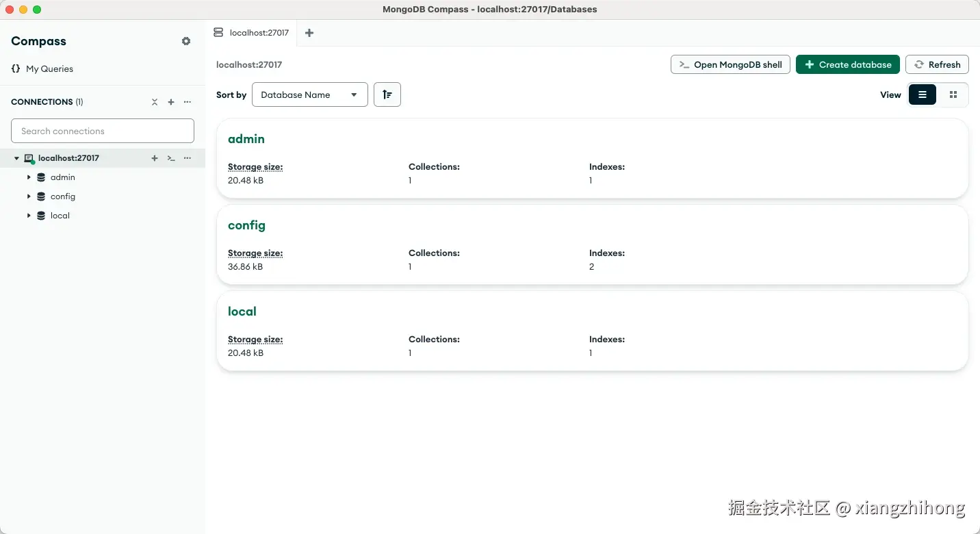Collapse the localhost:27017 connection tree

[x=17, y=158]
